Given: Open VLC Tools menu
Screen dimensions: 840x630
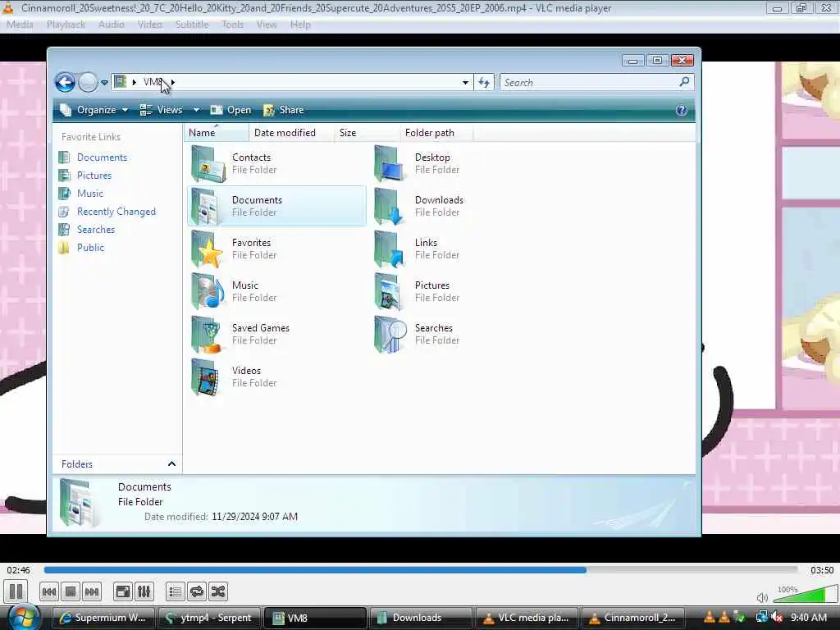Looking at the screenshot, I should coord(232,25).
